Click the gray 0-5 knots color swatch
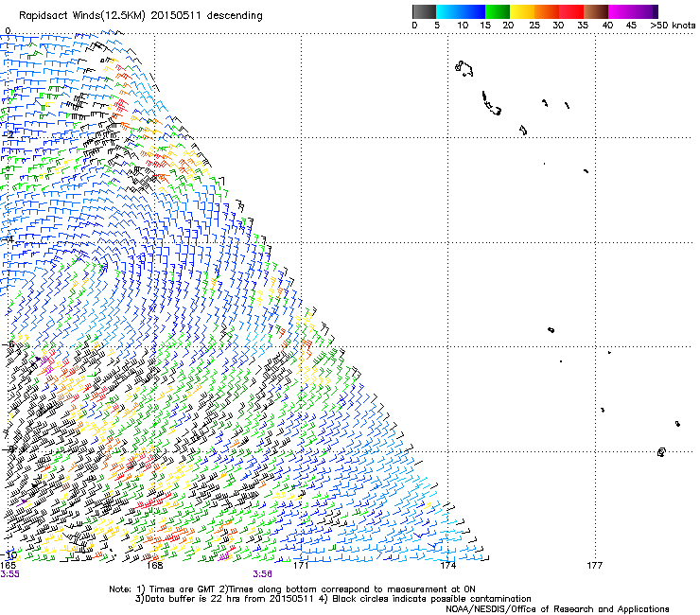 coord(424,11)
